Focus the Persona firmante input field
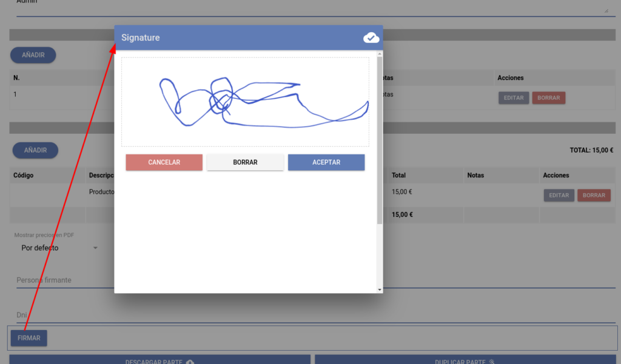 point(61,280)
